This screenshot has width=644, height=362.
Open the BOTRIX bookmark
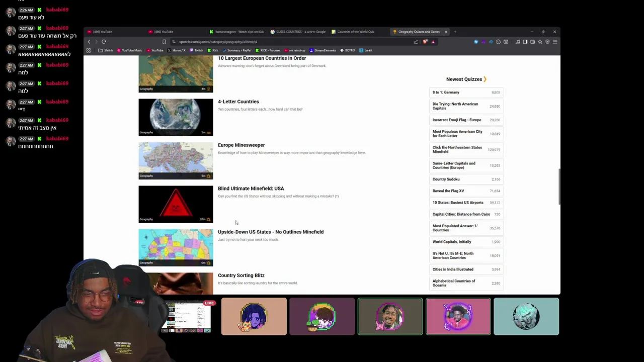348,50
